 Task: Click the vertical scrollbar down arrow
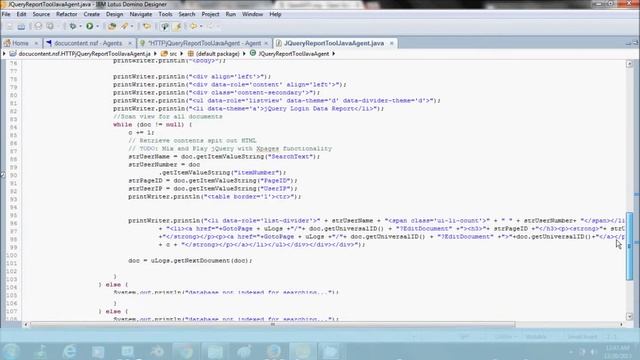pyautogui.click(x=629, y=317)
